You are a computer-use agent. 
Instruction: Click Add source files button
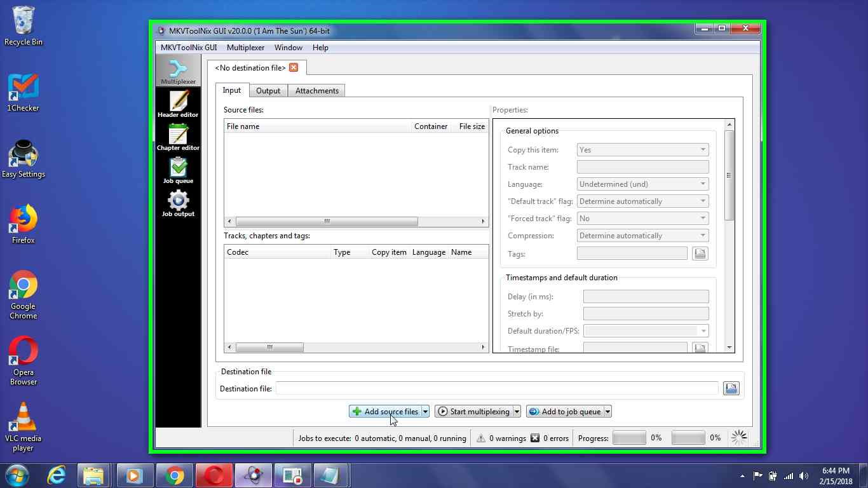(x=385, y=412)
